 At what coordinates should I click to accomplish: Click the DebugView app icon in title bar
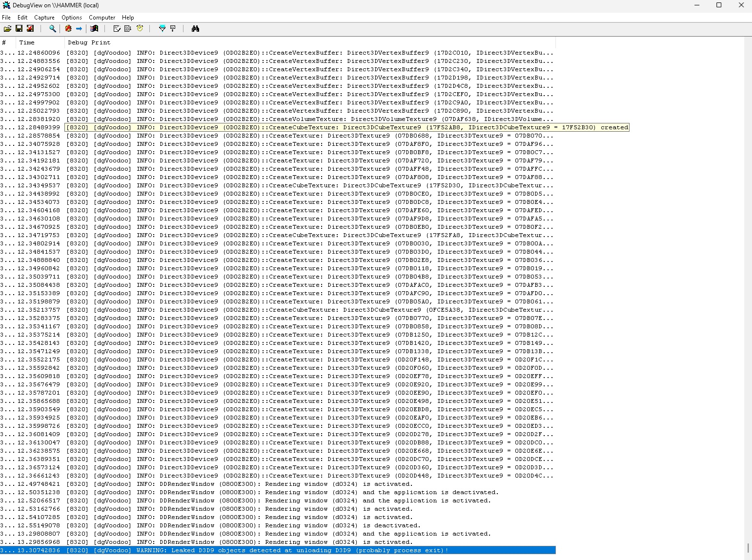pyautogui.click(x=6, y=5)
